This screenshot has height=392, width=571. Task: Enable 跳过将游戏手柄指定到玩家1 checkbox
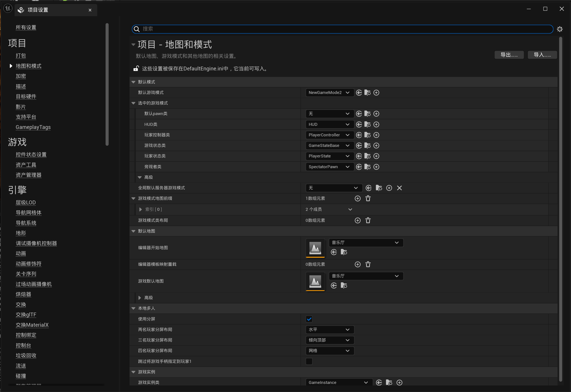309,362
